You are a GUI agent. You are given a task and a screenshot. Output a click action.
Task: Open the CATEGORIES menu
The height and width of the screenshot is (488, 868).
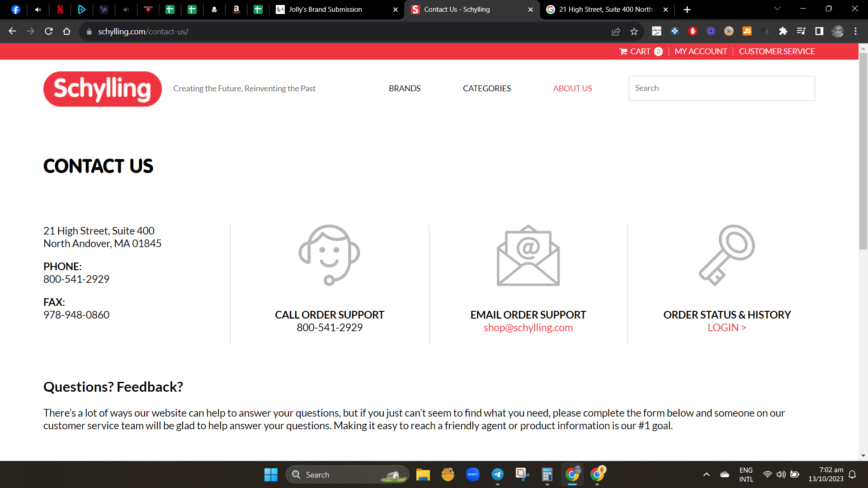(487, 89)
